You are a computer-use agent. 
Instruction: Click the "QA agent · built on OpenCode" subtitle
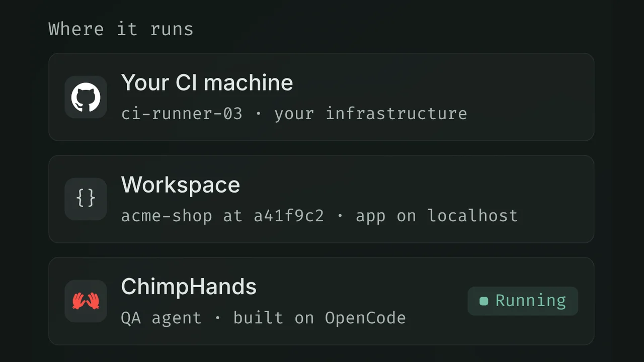pos(263,318)
